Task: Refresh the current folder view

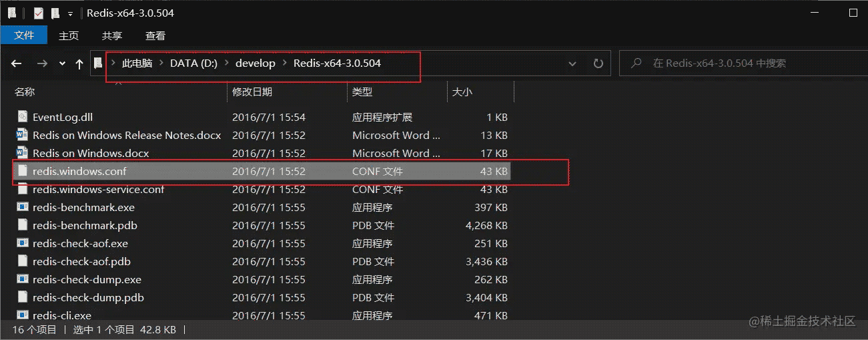Action: click(598, 63)
